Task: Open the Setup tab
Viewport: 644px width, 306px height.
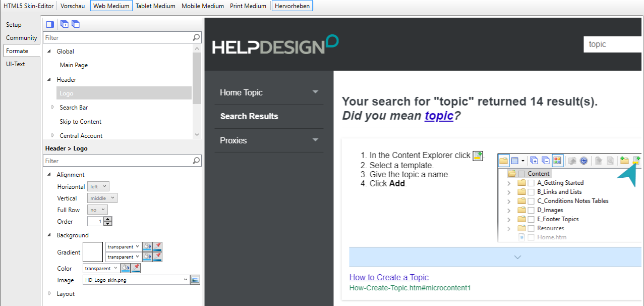Action: (x=14, y=25)
